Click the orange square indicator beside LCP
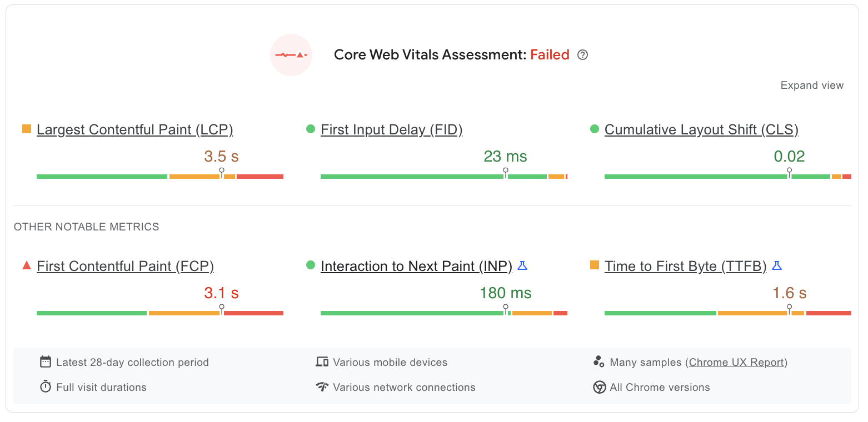 26,128
